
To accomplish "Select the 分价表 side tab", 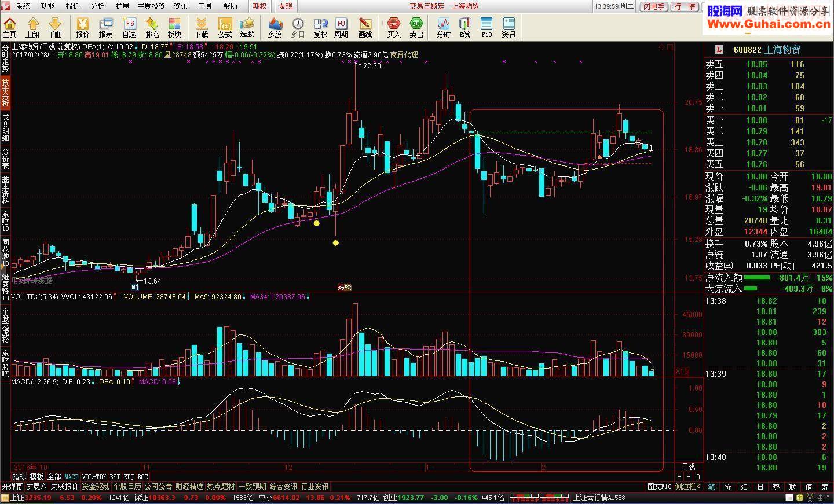I will [5, 159].
